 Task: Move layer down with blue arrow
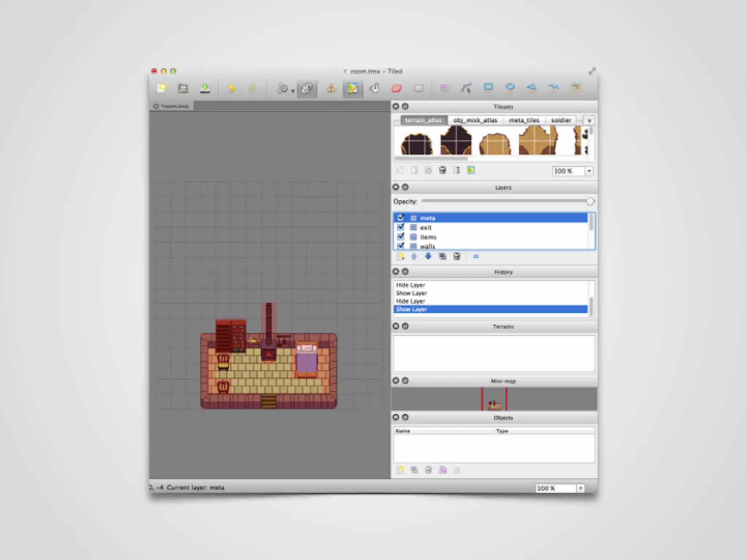[x=428, y=256]
